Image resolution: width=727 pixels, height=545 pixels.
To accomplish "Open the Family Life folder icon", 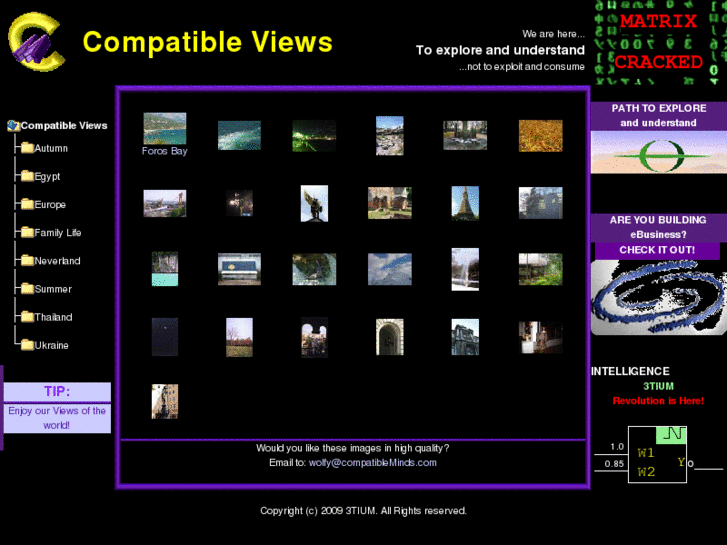I will click(27, 232).
